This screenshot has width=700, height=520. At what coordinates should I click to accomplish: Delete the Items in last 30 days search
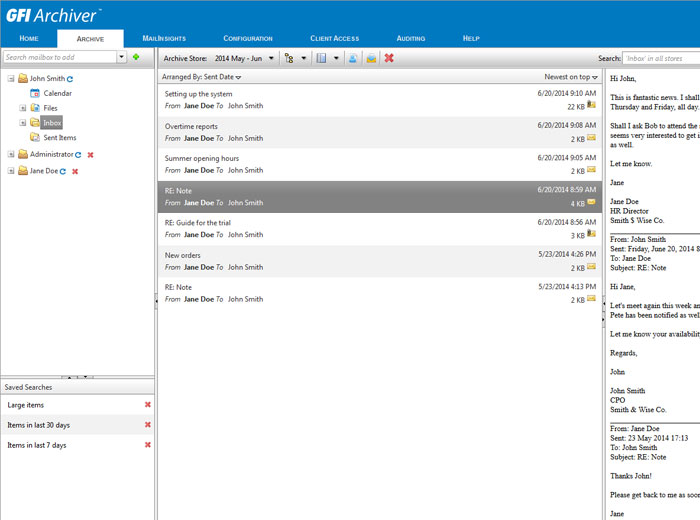148,424
